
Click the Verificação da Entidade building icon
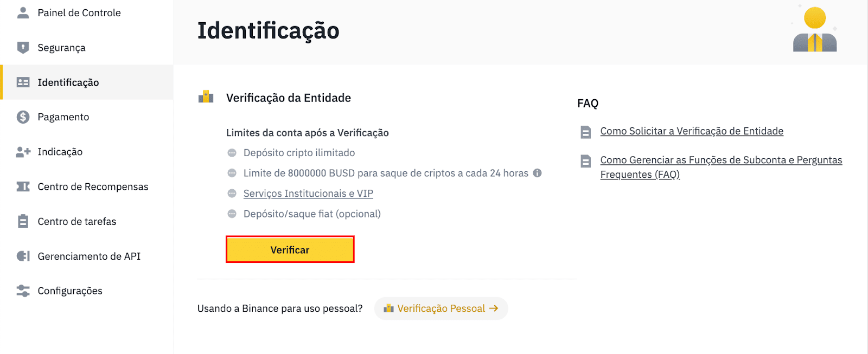(206, 97)
